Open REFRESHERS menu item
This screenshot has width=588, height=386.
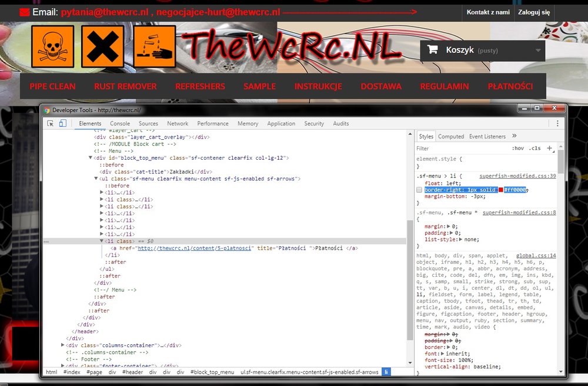point(201,86)
